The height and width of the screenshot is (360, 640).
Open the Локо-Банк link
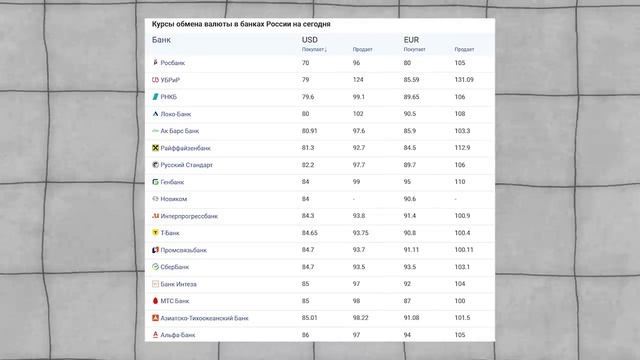pyautogui.click(x=176, y=114)
